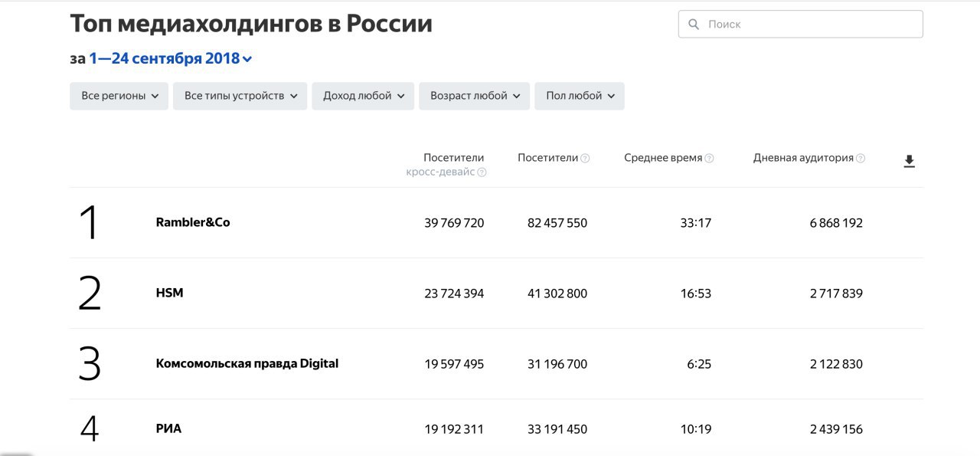This screenshot has width=980, height=456.
Task: Select the Пол любой filter
Action: (579, 96)
